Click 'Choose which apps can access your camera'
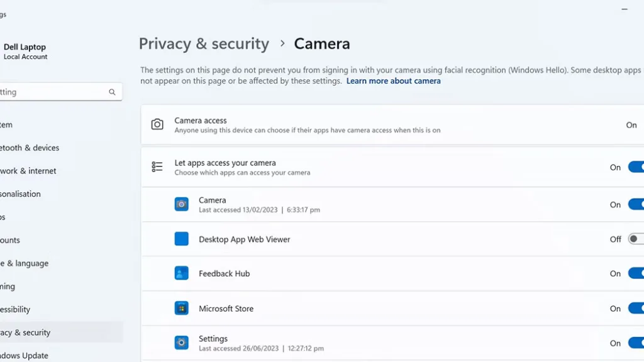The width and height of the screenshot is (644, 362). [242, 173]
